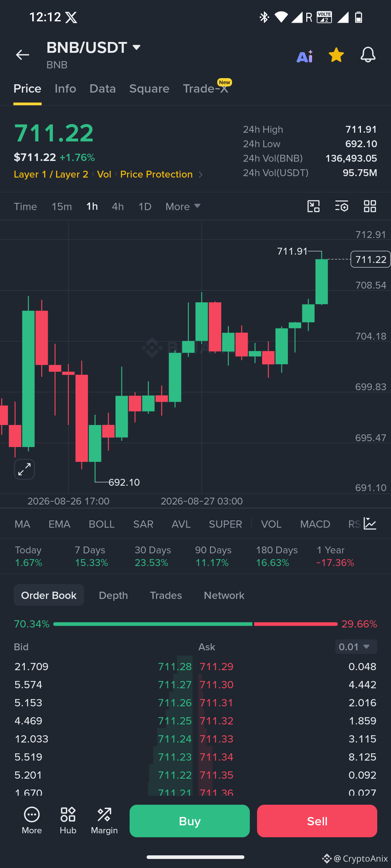Screen dimensions: 391x868
Task: Select the 1D chart interval
Action: (x=145, y=207)
